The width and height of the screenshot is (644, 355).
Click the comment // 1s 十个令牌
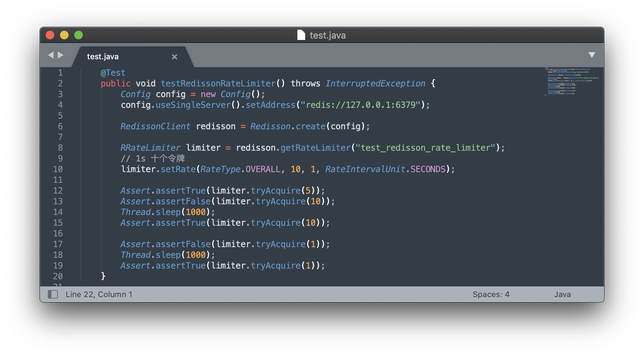tap(153, 159)
